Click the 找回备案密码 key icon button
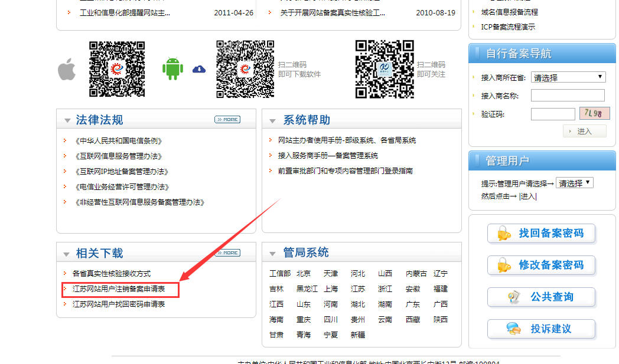This screenshot has width=619, height=364. click(x=541, y=234)
